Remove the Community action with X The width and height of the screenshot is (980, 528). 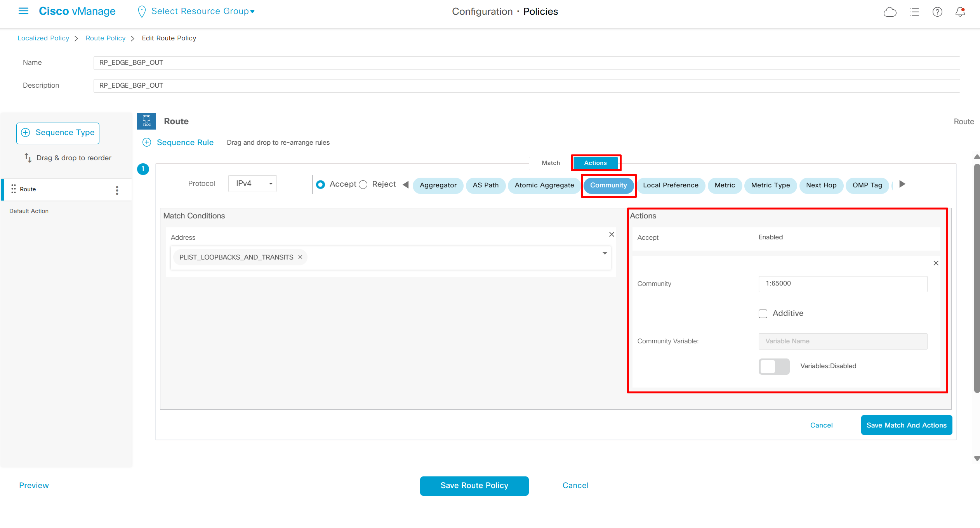point(936,263)
